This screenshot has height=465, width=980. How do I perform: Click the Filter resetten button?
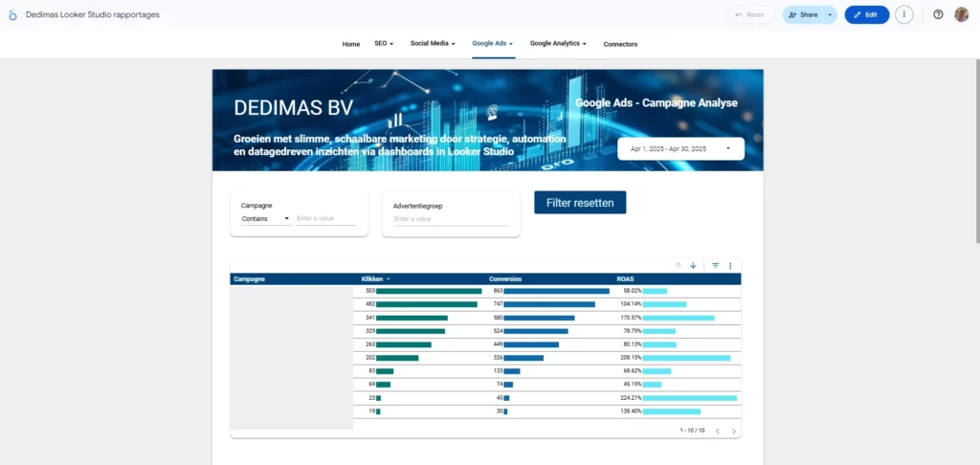coord(580,203)
